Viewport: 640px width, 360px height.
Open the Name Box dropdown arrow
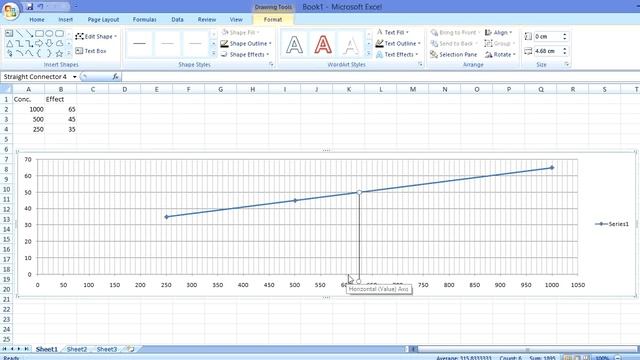tap(74, 77)
